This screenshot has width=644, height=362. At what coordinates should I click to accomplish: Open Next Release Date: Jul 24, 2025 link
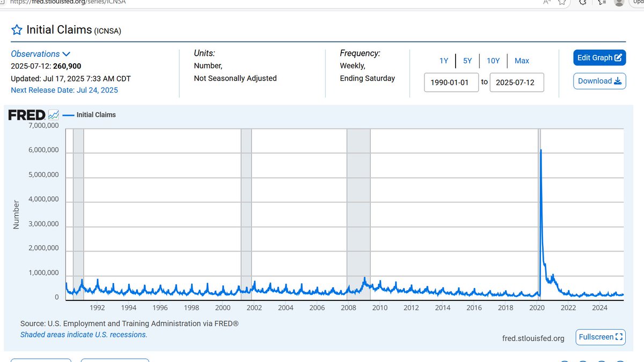(64, 90)
